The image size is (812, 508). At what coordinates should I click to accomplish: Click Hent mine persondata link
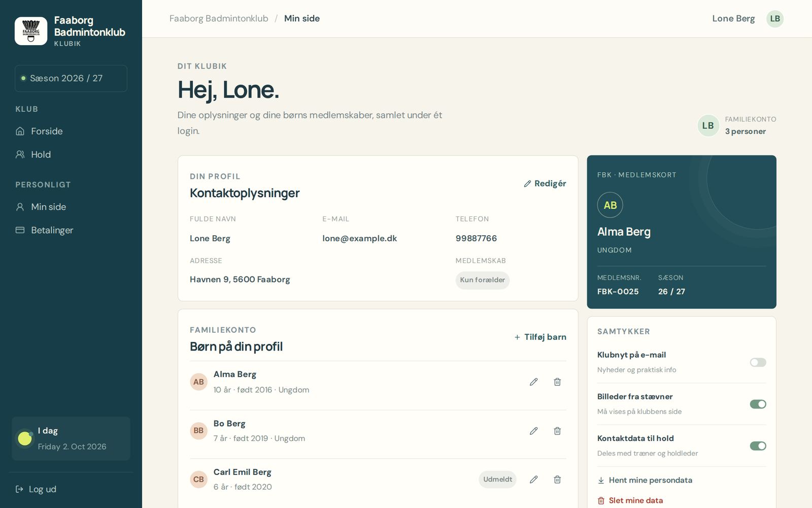645,480
